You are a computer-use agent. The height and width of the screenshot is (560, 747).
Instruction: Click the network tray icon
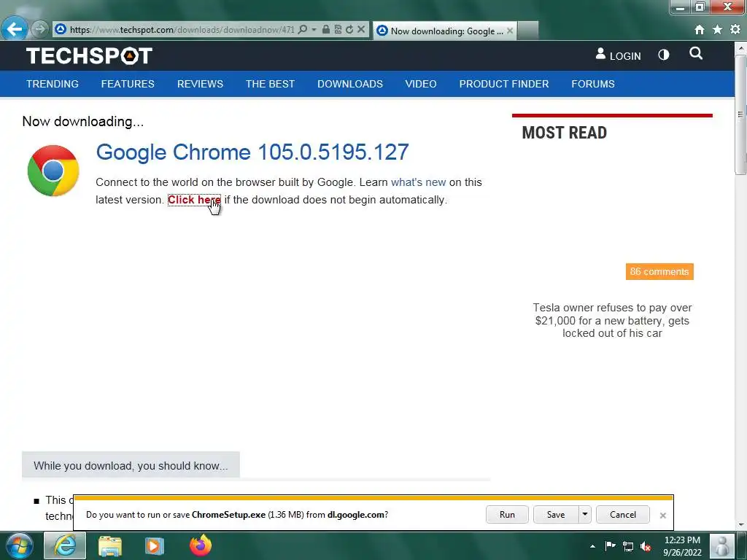point(628,546)
